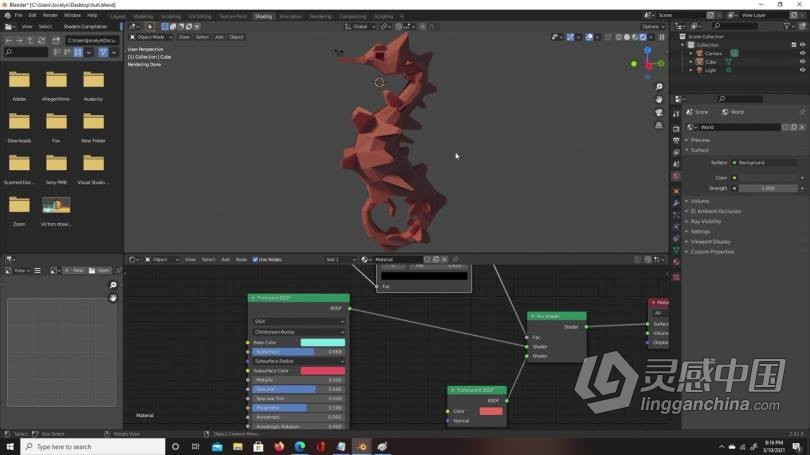Expand the Preview panel in World properties
Screen dimensions: 810x455
[700, 140]
